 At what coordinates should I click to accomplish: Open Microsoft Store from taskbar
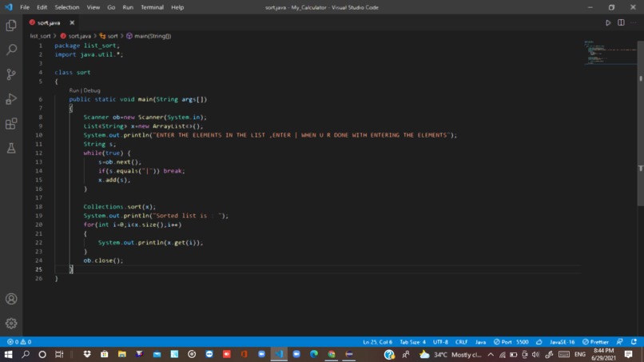[105, 354]
